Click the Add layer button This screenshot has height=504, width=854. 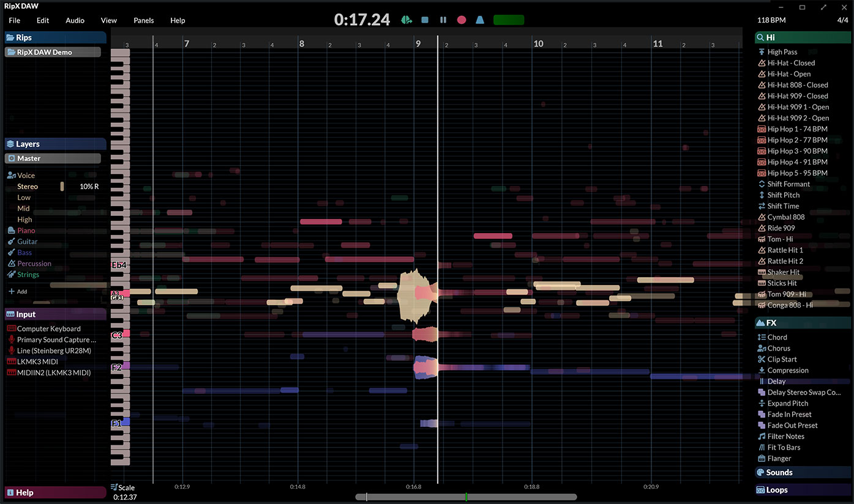click(x=18, y=292)
